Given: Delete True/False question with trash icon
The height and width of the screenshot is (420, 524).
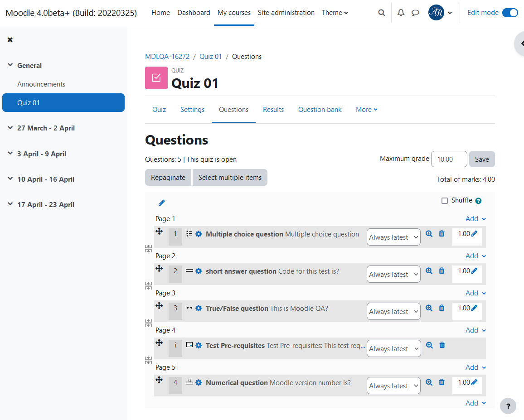Looking at the screenshot, I should click(442, 308).
